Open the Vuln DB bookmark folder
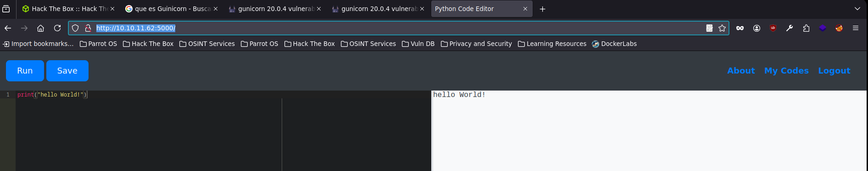Image resolution: width=868 pixels, height=171 pixels. 418,44
